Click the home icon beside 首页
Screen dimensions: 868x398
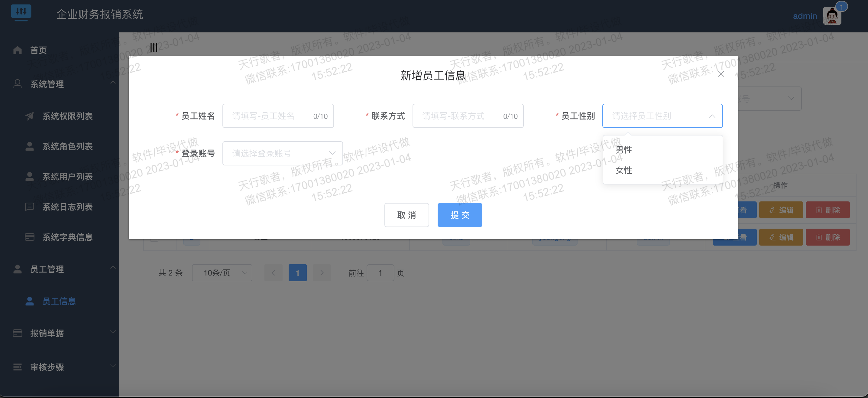tap(18, 50)
